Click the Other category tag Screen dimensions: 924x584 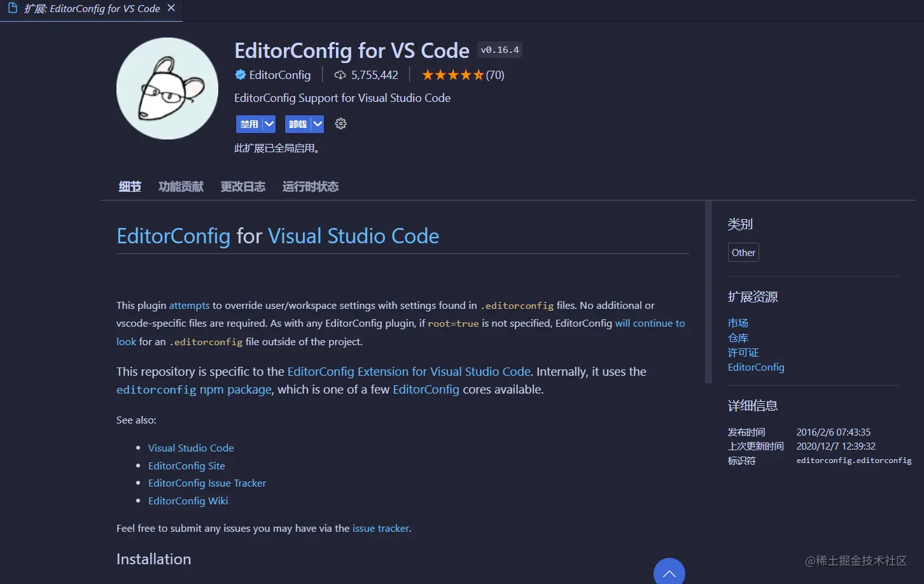click(x=743, y=253)
